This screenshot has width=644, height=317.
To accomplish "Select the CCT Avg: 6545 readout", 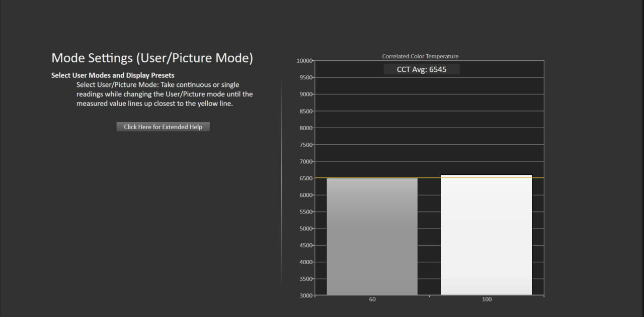I will click(422, 69).
